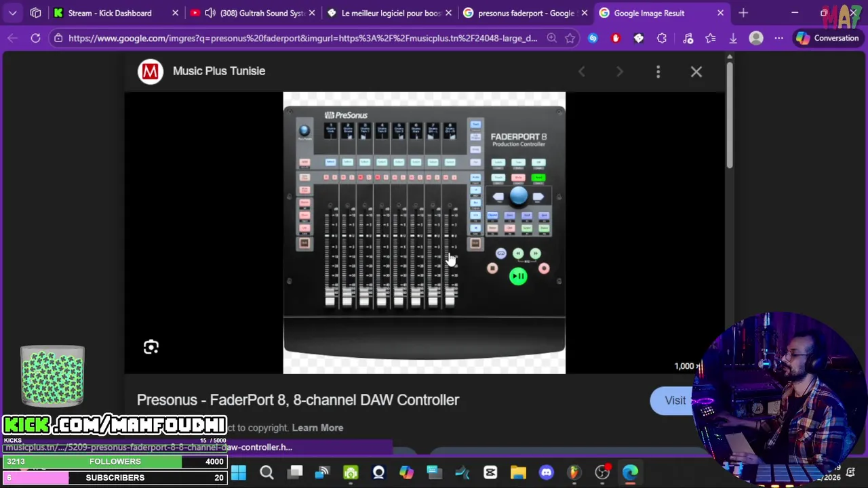The image size is (868, 488).
Task: Open the green Android app on taskbar
Action: coord(351,472)
